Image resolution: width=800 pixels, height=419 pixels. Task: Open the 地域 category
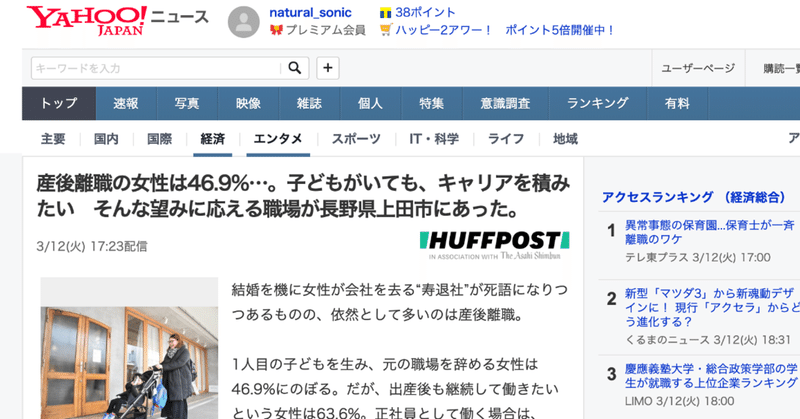tap(565, 139)
